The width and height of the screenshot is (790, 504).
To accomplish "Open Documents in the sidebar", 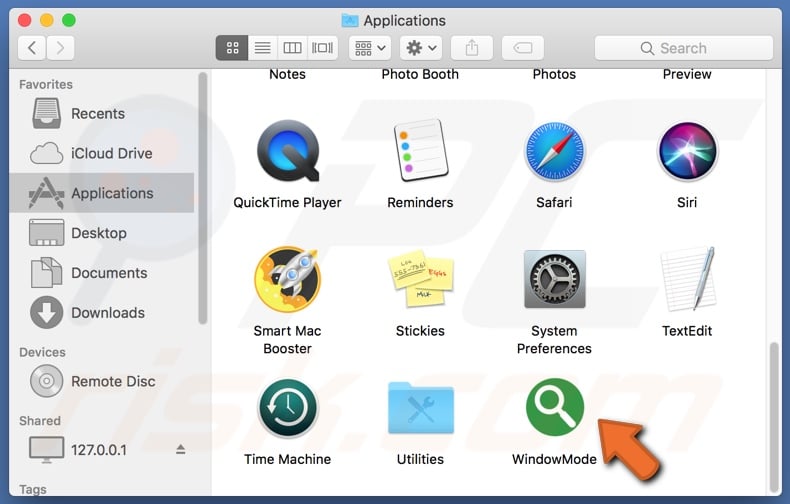I will pos(101,273).
